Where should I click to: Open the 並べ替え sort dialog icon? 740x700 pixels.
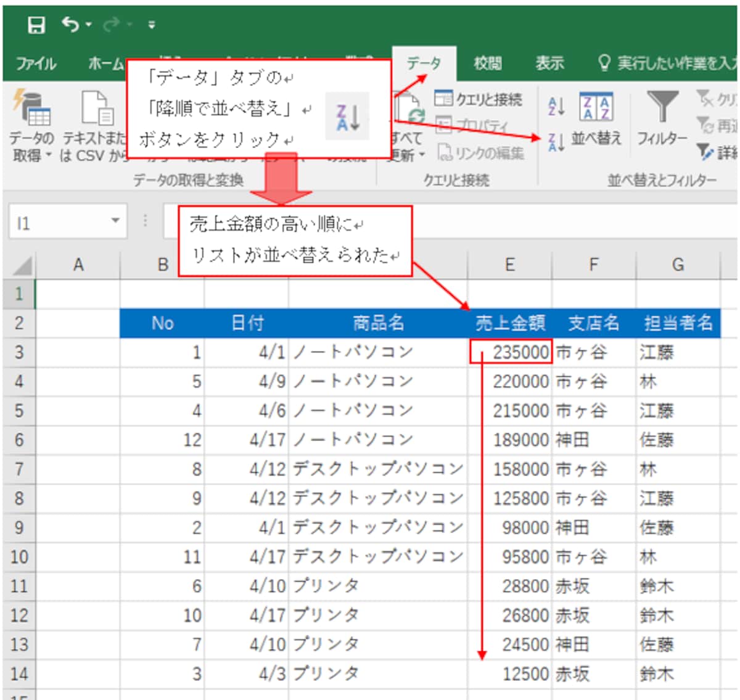pyautogui.click(x=596, y=107)
